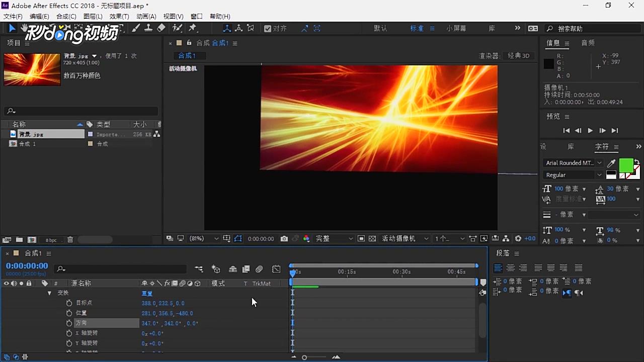Toggle mask and shape path visibility
This screenshot has height=362, width=644.
tap(238, 238)
